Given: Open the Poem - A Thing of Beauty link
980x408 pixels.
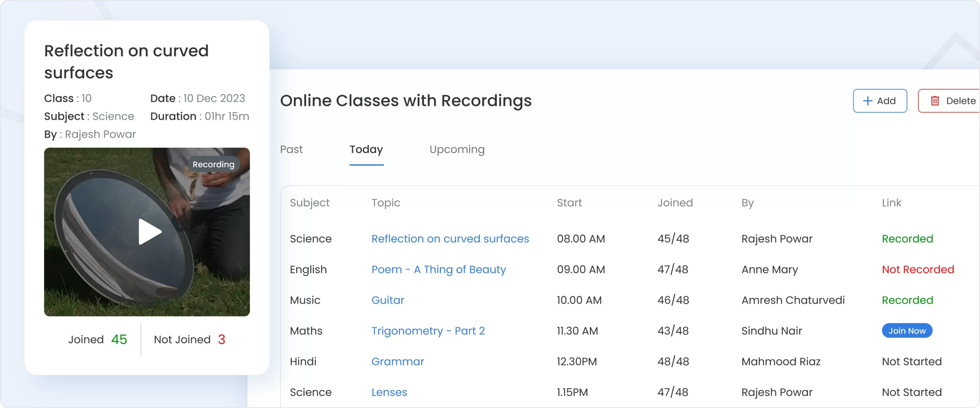Looking at the screenshot, I should pos(438,270).
